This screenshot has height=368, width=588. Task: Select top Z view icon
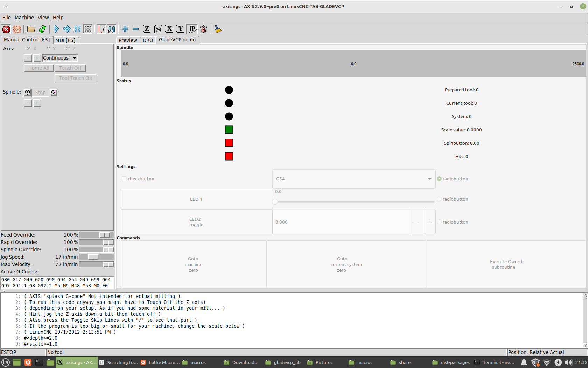147,29
